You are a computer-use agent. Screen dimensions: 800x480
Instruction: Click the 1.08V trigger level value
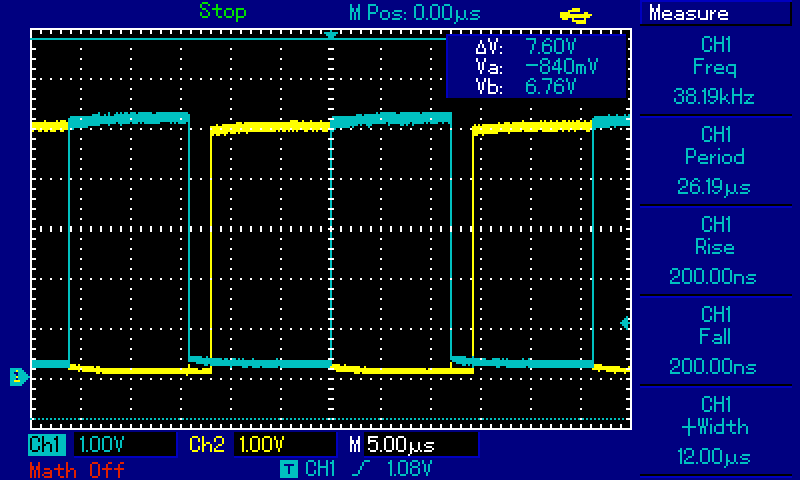point(409,468)
